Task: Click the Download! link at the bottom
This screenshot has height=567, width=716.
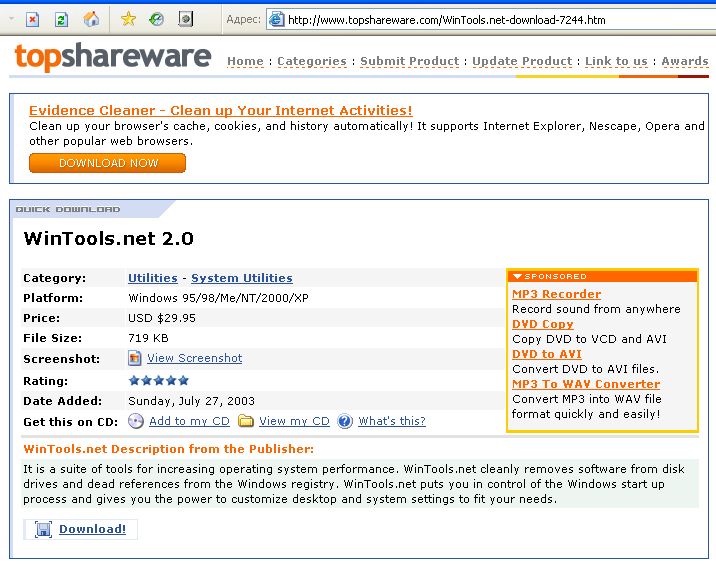Action: pos(92,529)
